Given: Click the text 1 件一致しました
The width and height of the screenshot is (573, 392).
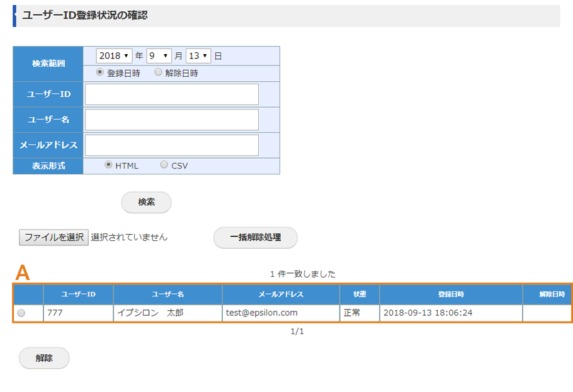Looking at the screenshot, I should point(303,274).
